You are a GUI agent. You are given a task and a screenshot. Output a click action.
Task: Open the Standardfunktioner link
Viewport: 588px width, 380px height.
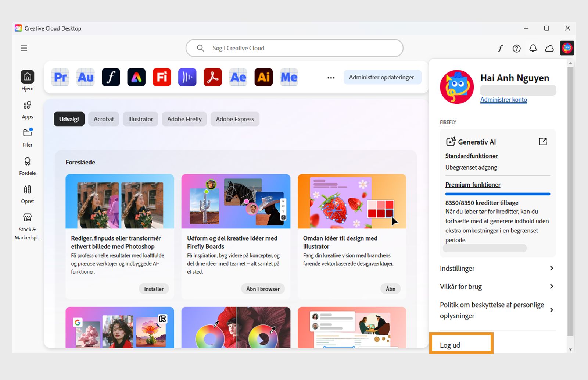click(x=472, y=156)
